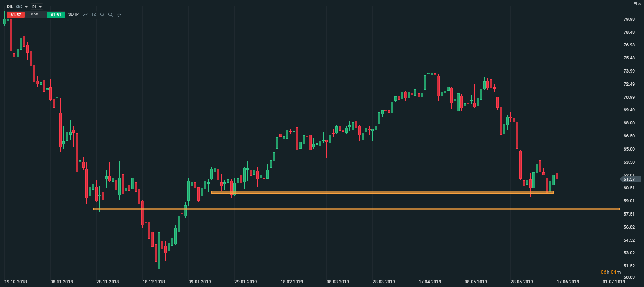644x287 pixels.
Task: Maximize the chart panel window
Action: (x=635, y=4)
